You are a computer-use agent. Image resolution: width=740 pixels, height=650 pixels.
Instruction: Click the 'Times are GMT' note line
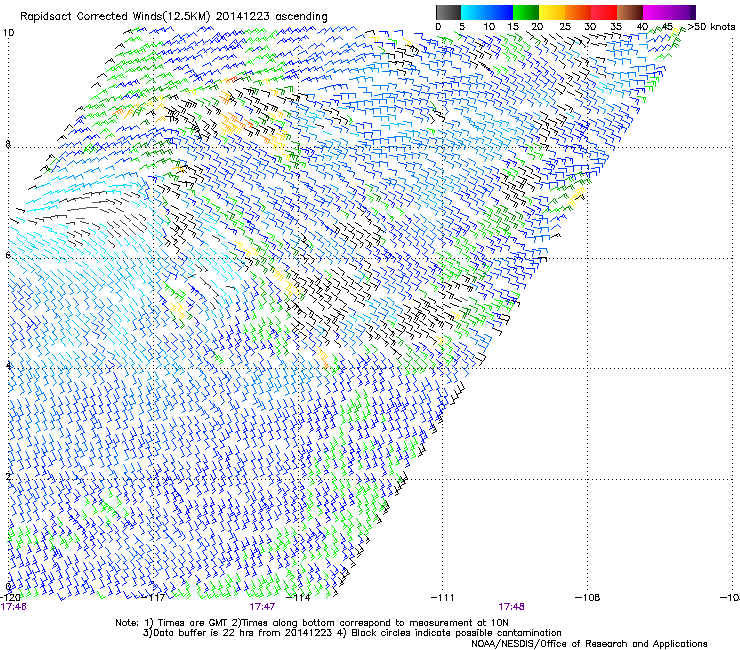pyautogui.click(x=312, y=623)
